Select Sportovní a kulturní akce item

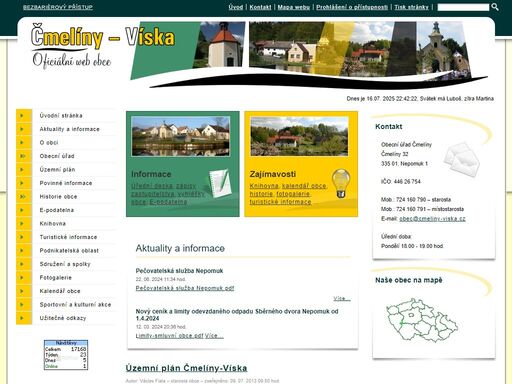coord(75,305)
